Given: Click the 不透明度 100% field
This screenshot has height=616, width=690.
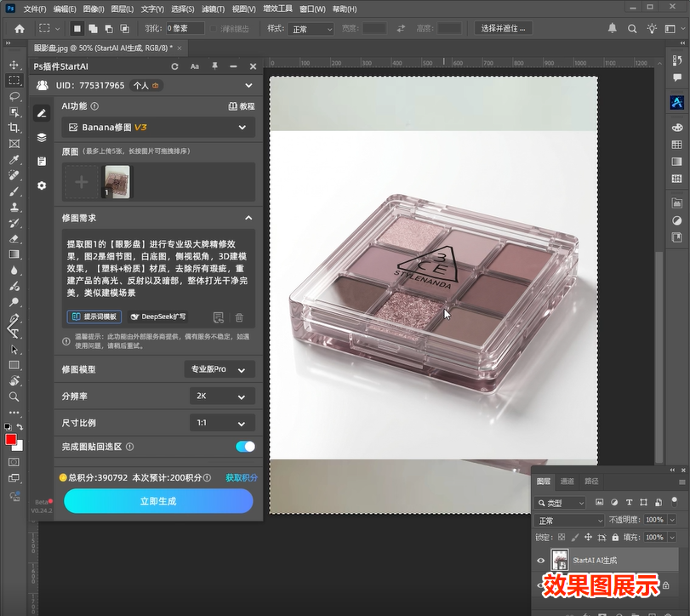Looking at the screenshot, I should (x=654, y=520).
